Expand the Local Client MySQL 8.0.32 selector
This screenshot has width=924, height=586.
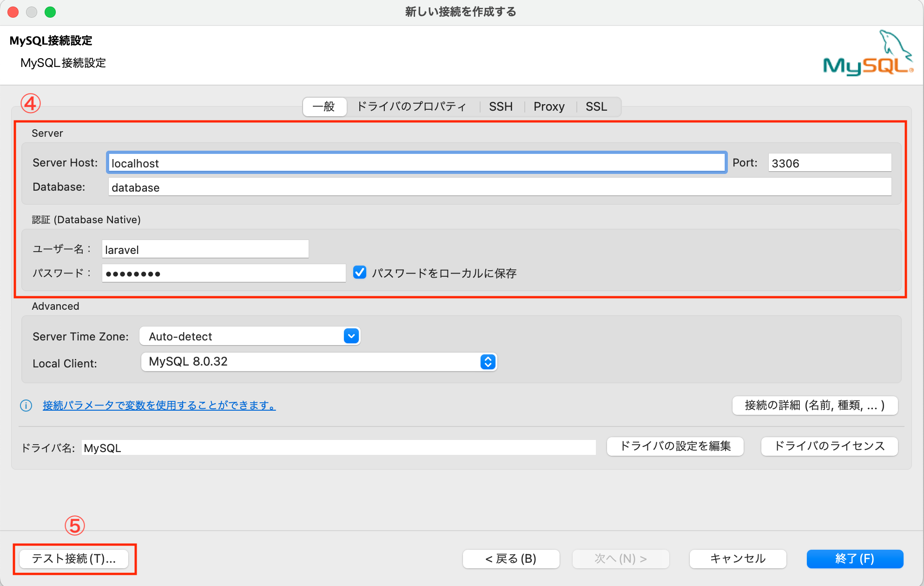[x=319, y=362]
